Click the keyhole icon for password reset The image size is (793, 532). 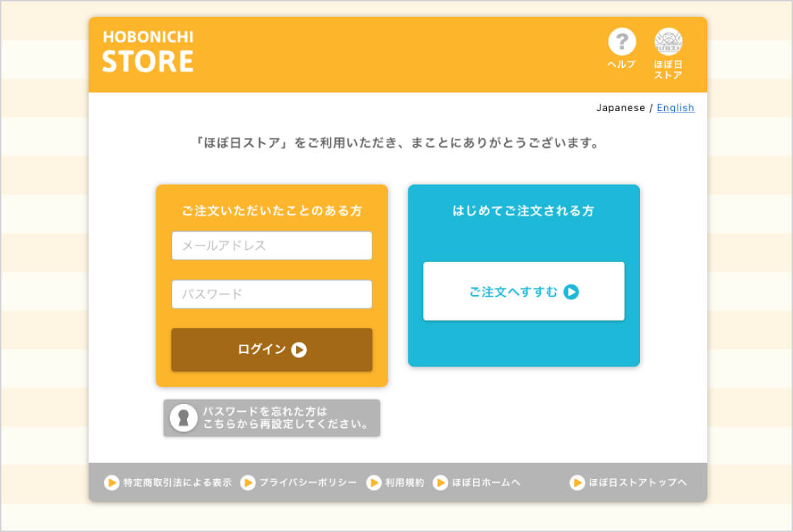point(183,418)
